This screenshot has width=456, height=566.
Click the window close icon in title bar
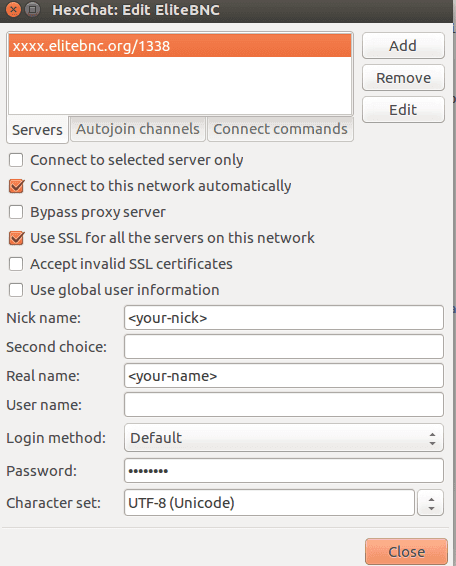click(13, 9)
